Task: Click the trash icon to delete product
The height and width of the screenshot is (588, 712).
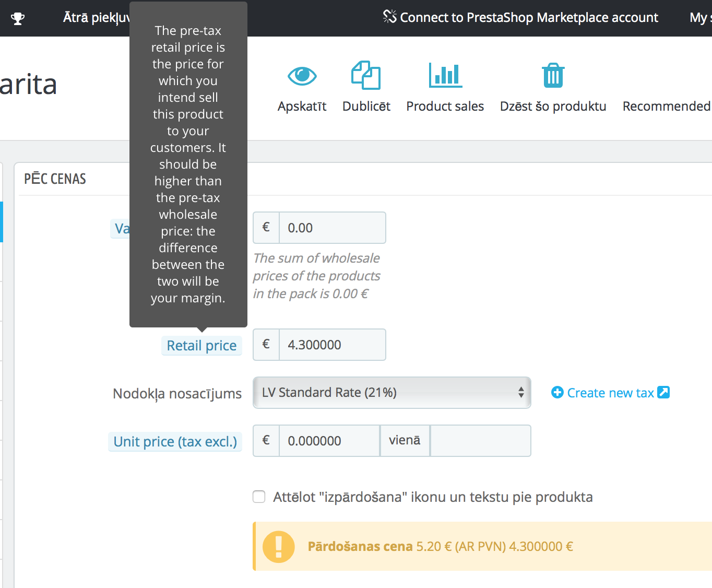Action: (553, 76)
